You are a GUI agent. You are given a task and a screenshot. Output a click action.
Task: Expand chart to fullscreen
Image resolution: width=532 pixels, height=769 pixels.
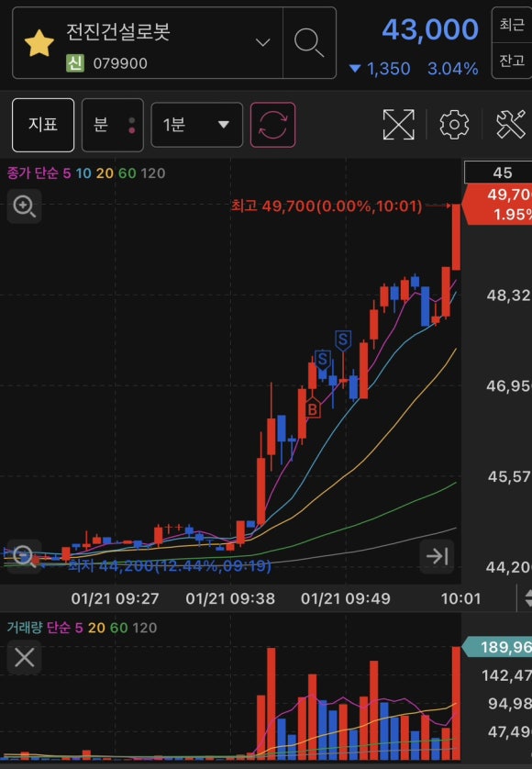tap(398, 125)
